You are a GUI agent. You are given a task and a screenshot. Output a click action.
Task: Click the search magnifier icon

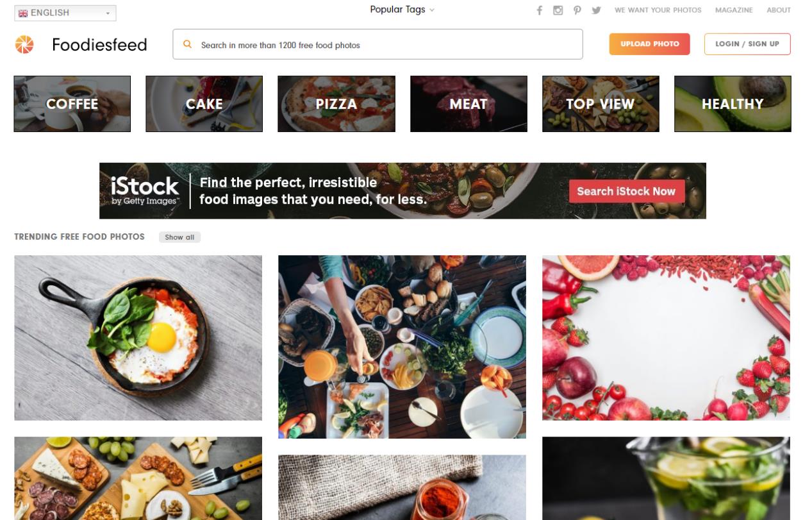pos(188,44)
